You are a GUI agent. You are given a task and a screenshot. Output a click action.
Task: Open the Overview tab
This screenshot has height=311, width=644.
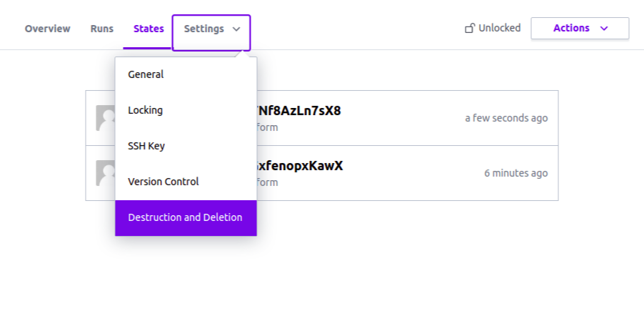point(47,29)
